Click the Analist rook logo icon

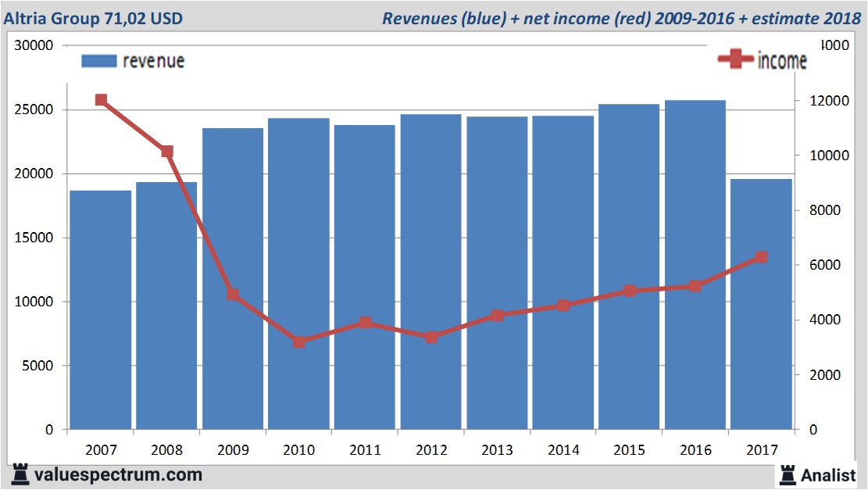[x=787, y=474]
